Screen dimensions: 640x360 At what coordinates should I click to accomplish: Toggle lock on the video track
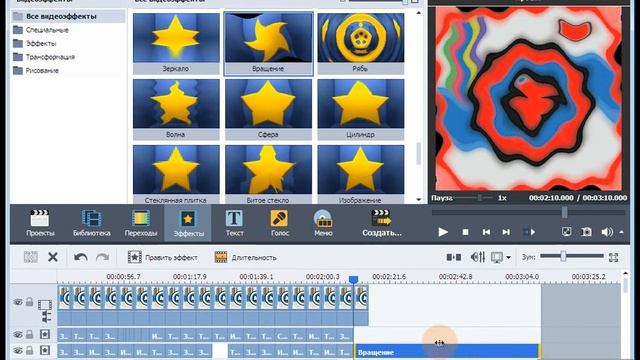point(29,302)
